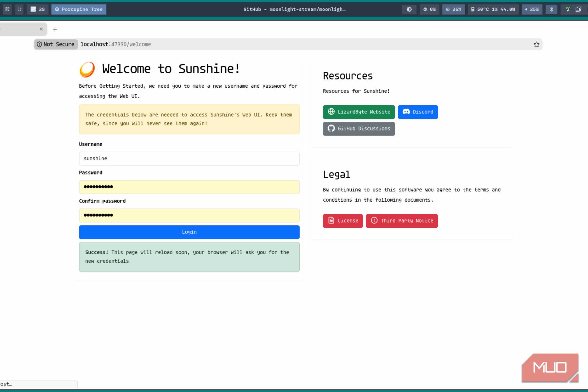The image size is (588, 392).
Task: Click the overlapping windows tray icon
Action: [x=578, y=9]
